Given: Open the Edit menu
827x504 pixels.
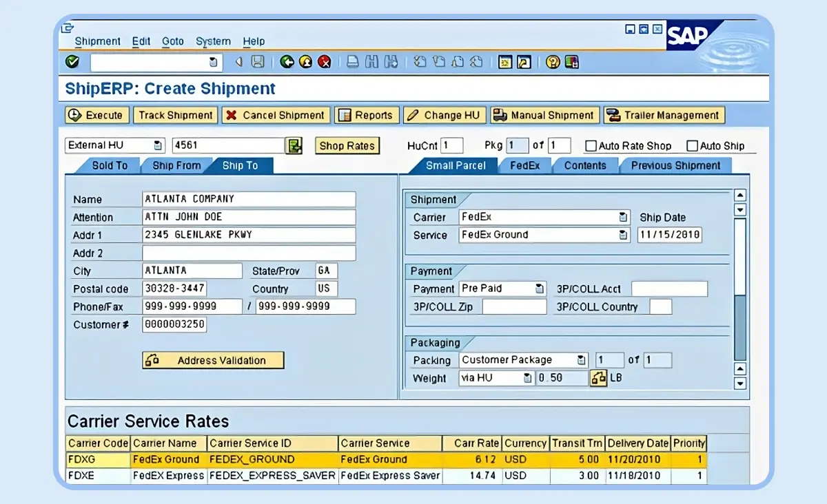Looking at the screenshot, I should click(x=141, y=41).
